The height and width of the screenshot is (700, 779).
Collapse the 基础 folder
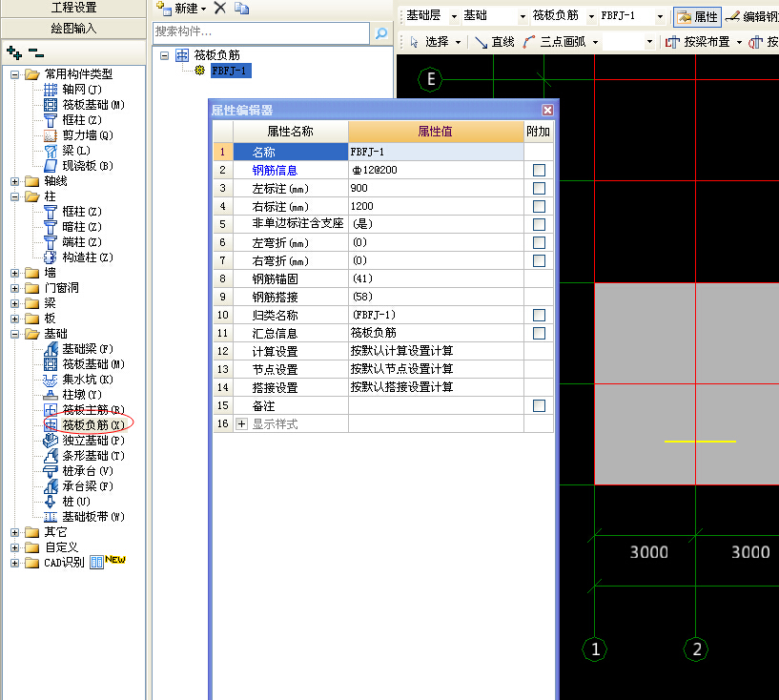coord(14,334)
